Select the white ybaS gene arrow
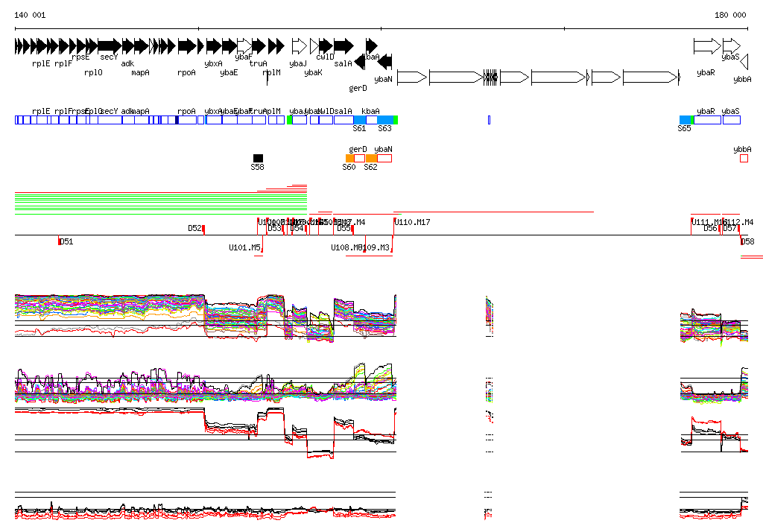Screen dimensions: 763x532 pos(732,46)
